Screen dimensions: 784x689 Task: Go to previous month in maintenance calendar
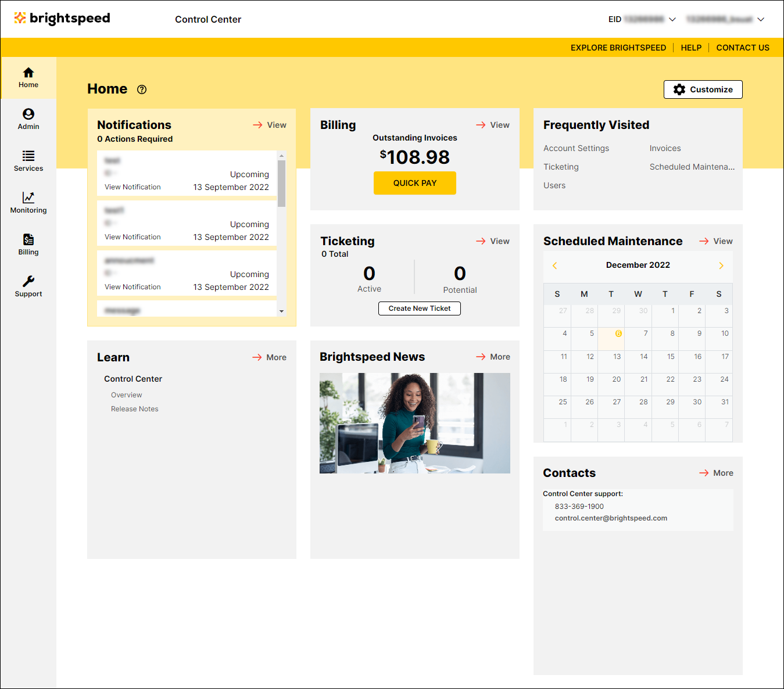click(x=554, y=265)
